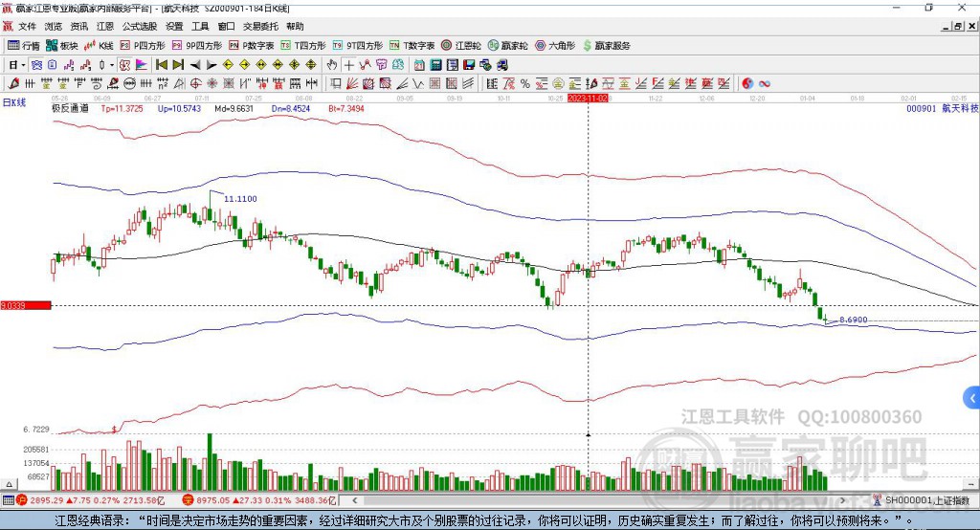Viewport: 980px width, 530px height.
Task: Click the black left-arrow step-back icon
Action: click(x=195, y=65)
